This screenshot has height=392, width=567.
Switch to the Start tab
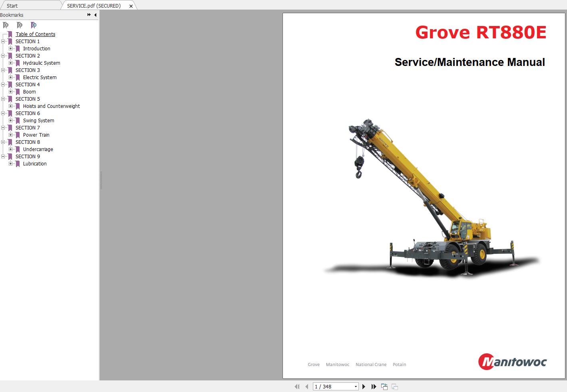click(x=12, y=6)
